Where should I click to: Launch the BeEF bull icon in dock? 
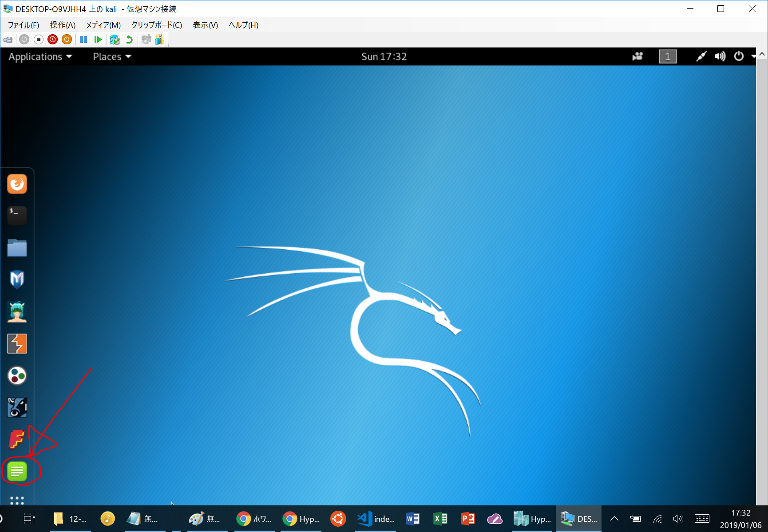pyautogui.click(x=17, y=407)
